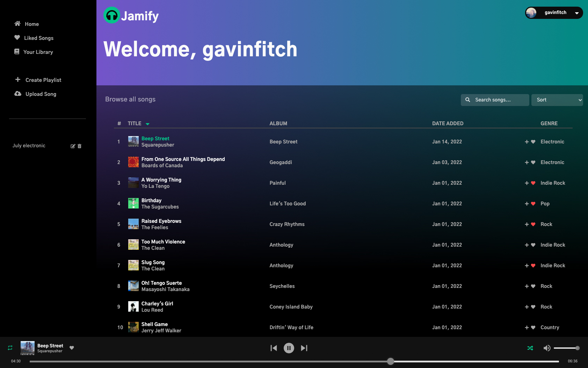The image size is (588, 368).
Task: Add Too Much Violence to a playlist
Action: [527, 245]
